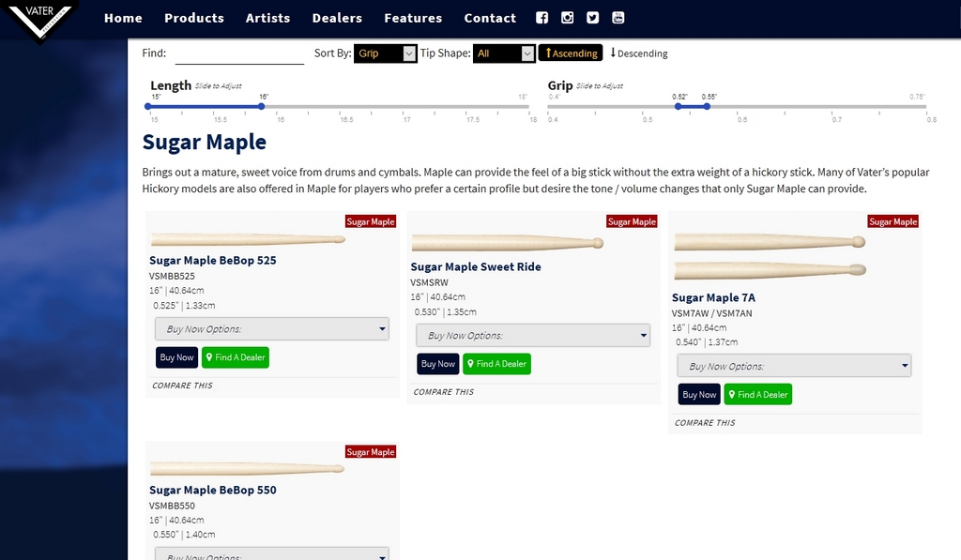
Task: Click the Length slider's 16" handle
Action: click(x=262, y=106)
